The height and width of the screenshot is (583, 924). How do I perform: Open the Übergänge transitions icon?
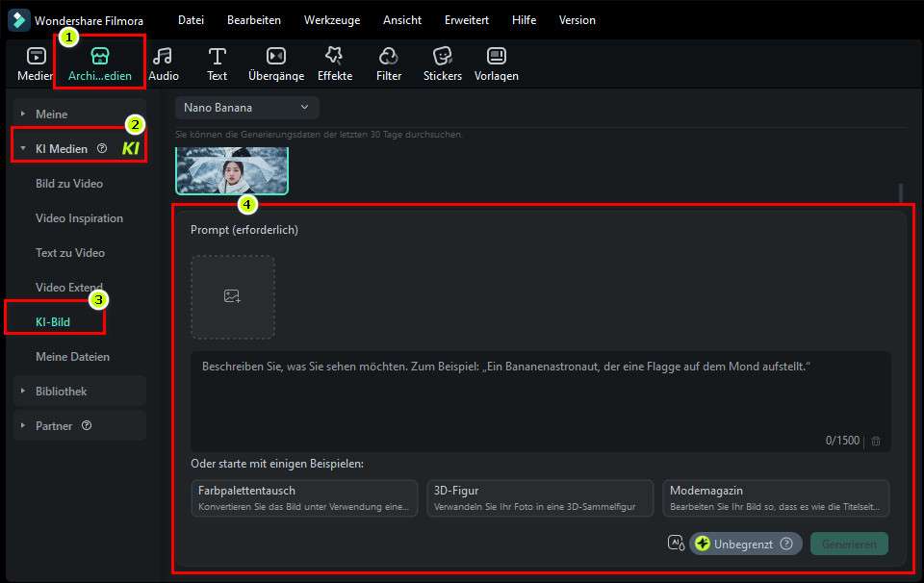tap(276, 57)
